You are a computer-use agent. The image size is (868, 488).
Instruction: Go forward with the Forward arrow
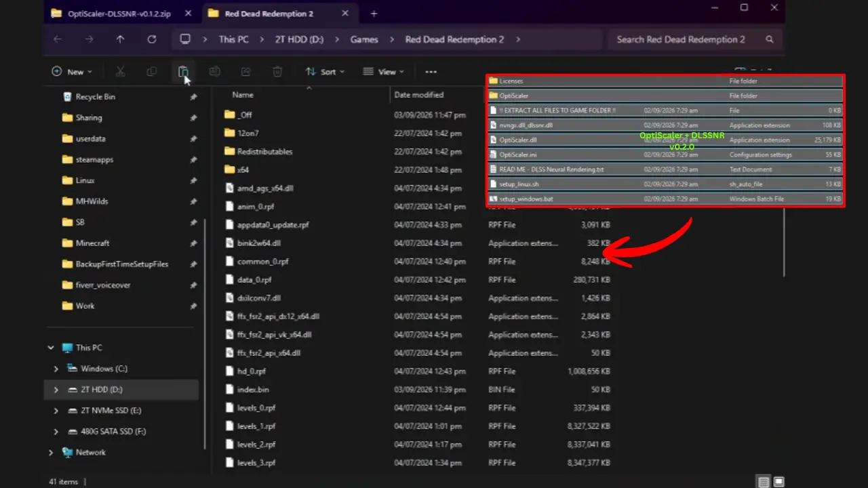pos(89,39)
